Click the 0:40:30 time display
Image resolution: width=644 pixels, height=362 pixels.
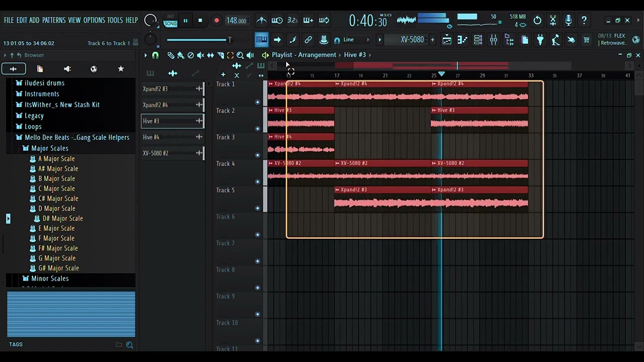point(368,21)
